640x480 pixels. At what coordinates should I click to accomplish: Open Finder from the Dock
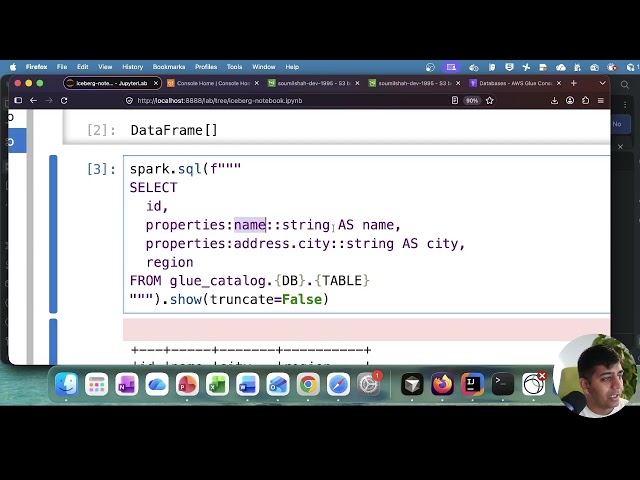point(66,384)
